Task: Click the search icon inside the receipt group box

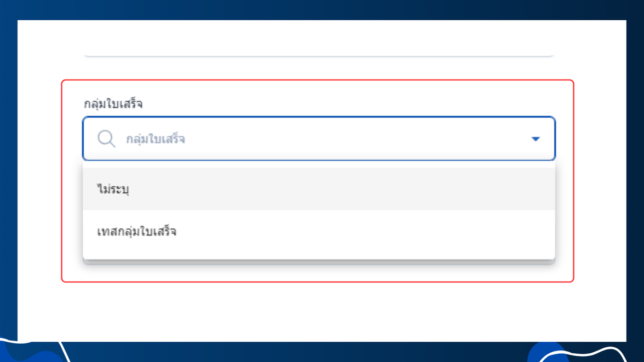Action: [x=106, y=138]
